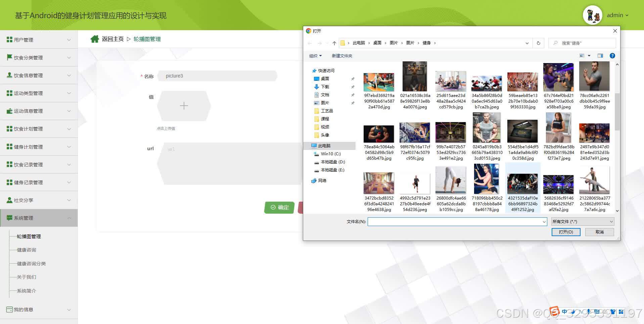644x324 pixels.
Task: Click the Up arrow in file dialog
Action: pyautogui.click(x=334, y=43)
